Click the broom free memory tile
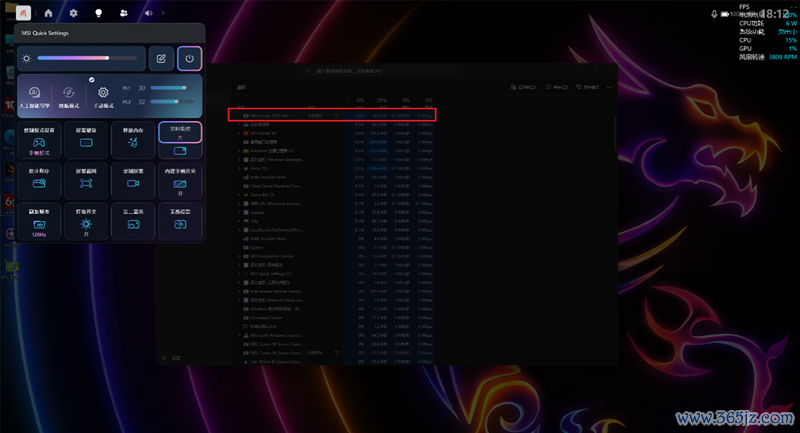This screenshot has width=800, height=433. pyautogui.click(x=133, y=140)
